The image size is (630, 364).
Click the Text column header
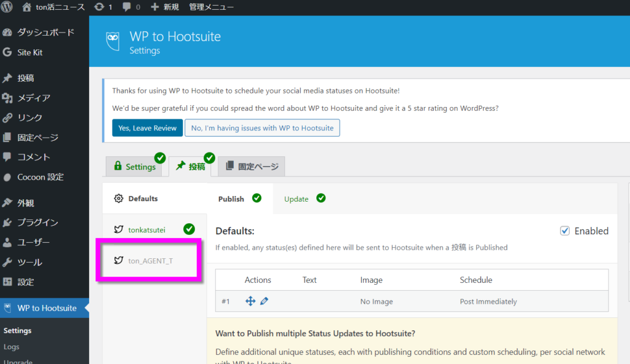pos(309,280)
